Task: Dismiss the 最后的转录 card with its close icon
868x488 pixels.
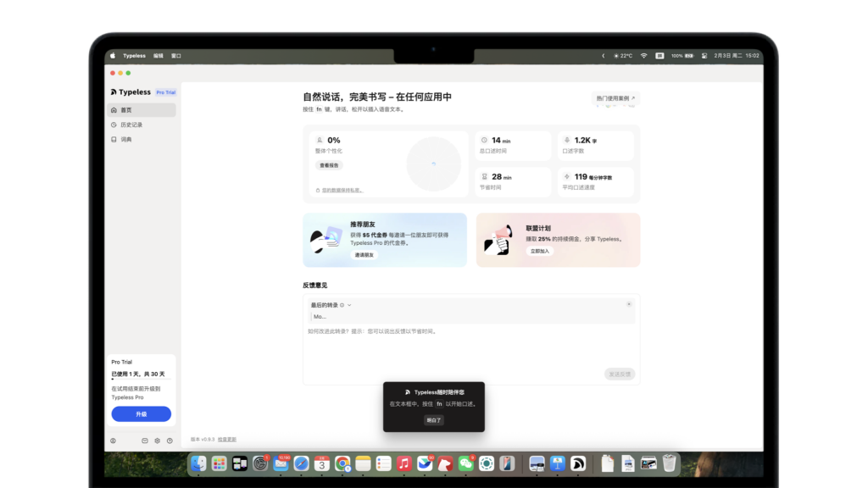Action: (x=628, y=304)
